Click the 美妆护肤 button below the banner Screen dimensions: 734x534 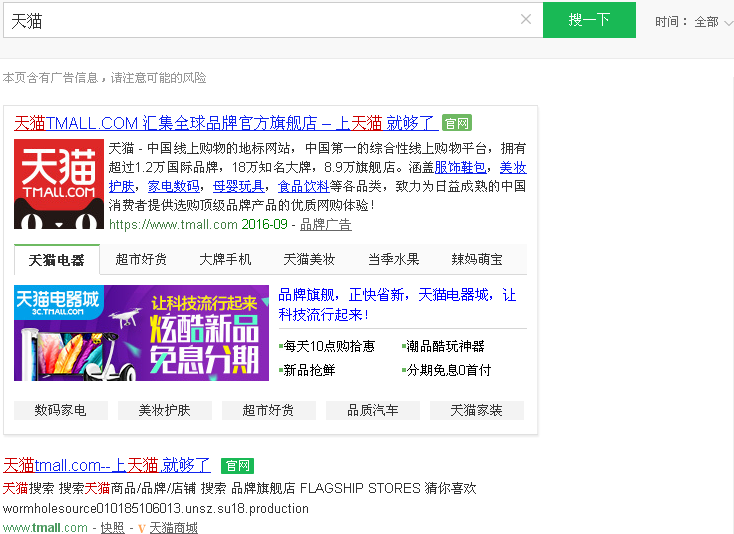165,410
